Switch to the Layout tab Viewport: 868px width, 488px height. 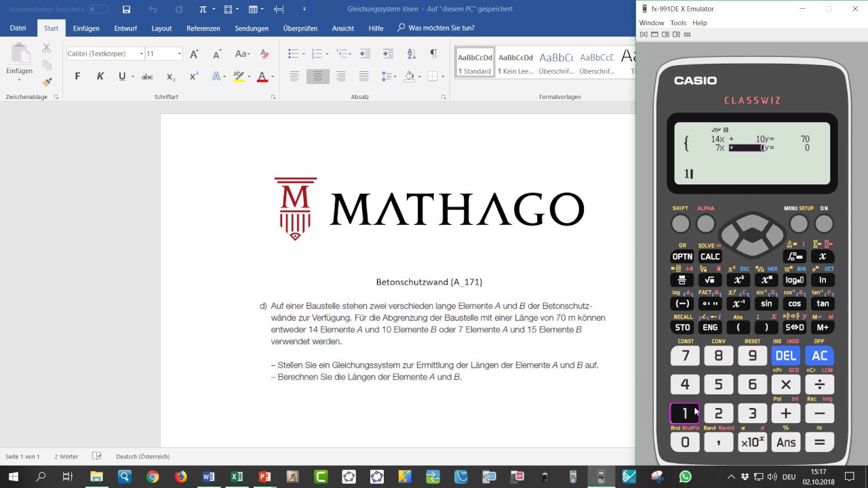pyautogui.click(x=161, y=28)
